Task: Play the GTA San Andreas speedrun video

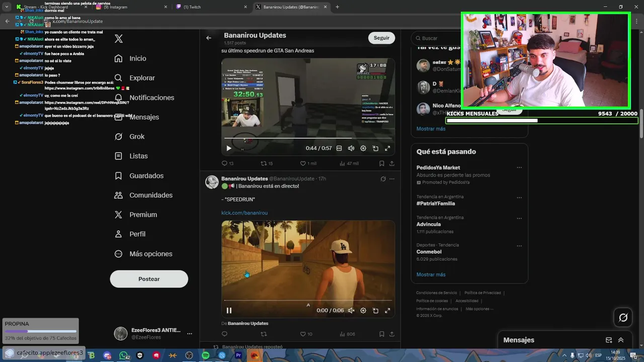Action: (229, 148)
